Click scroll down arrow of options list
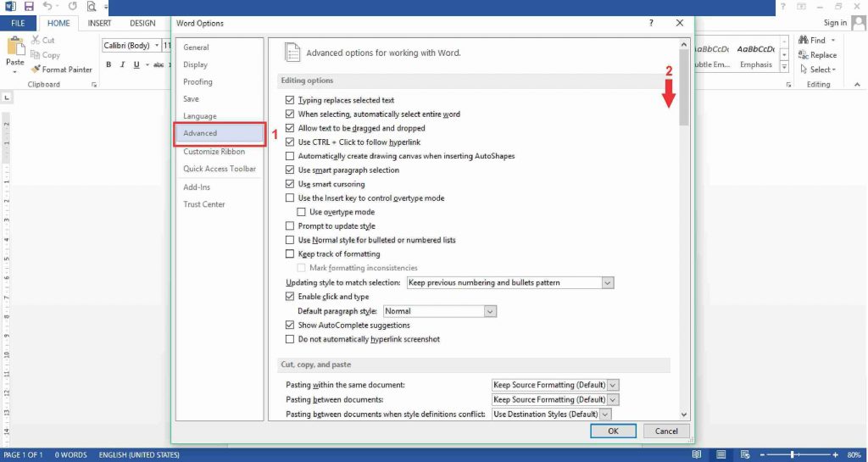 [684, 415]
